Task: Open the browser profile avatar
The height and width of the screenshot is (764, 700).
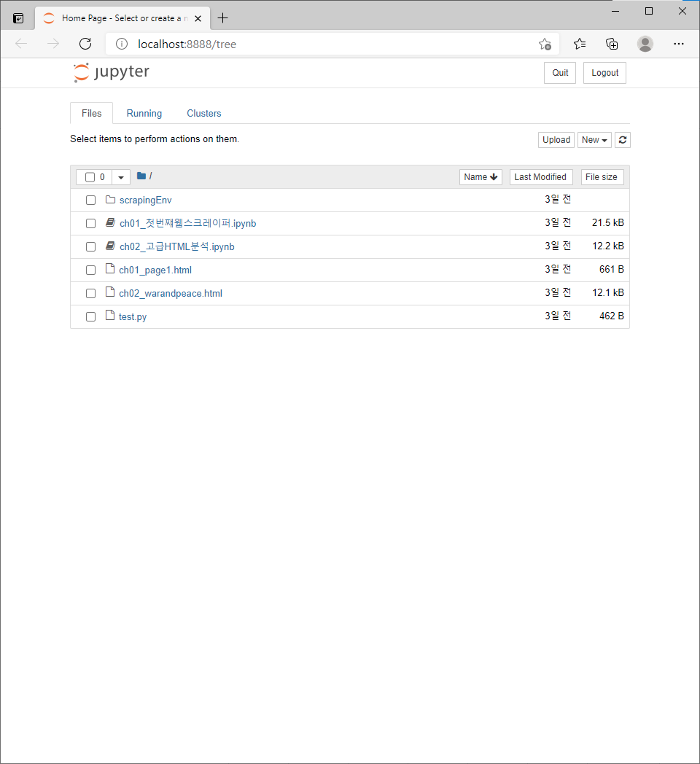Action: (x=645, y=44)
